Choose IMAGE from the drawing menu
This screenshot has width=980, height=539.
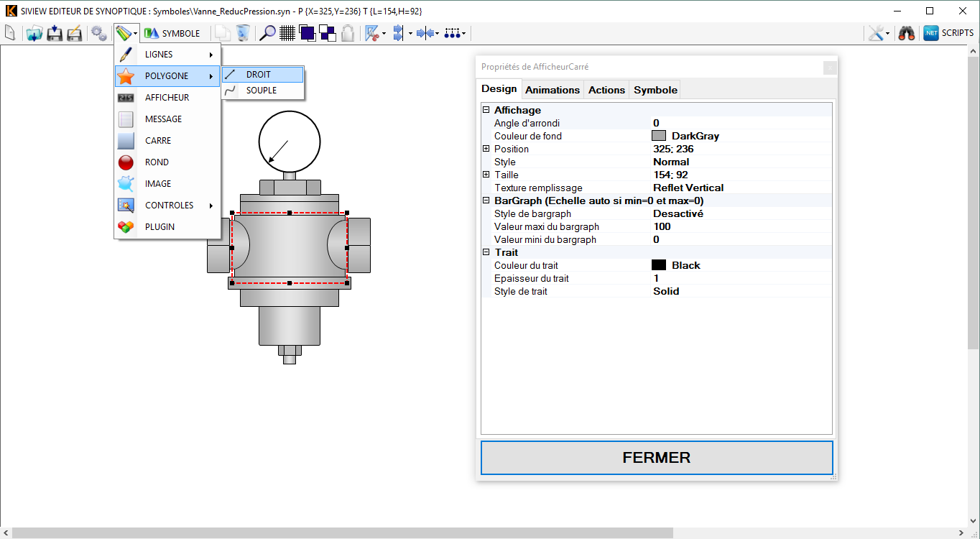pyautogui.click(x=167, y=184)
